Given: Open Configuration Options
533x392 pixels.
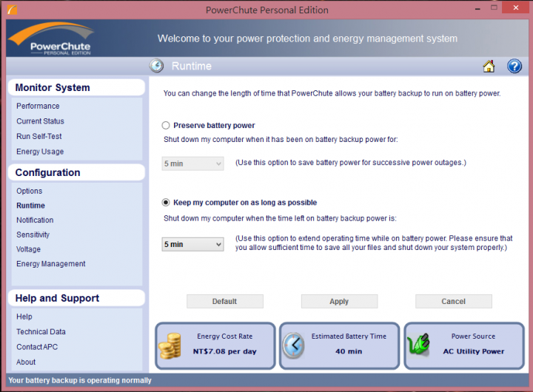Looking at the screenshot, I should coord(29,191).
